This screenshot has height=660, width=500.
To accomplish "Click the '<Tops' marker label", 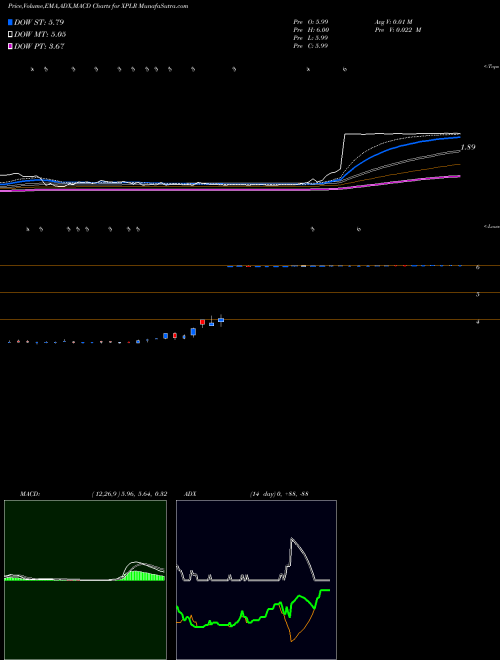I will [x=492, y=67].
